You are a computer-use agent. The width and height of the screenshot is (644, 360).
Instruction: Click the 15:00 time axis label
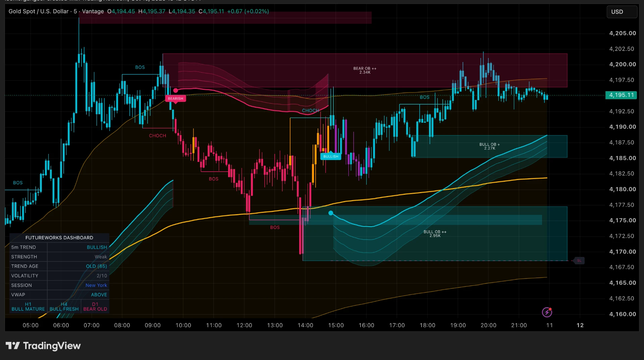pyautogui.click(x=336, y=325)
